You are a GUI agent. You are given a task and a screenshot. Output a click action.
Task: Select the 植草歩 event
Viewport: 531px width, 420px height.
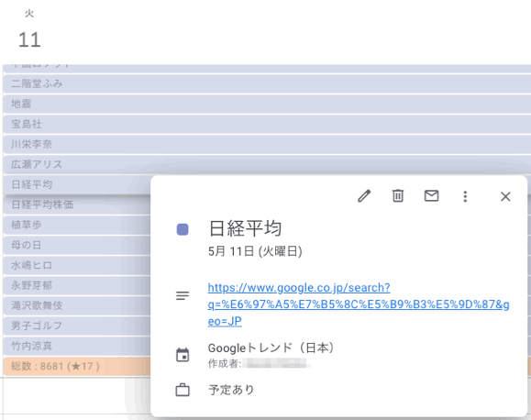click(77, 225)
